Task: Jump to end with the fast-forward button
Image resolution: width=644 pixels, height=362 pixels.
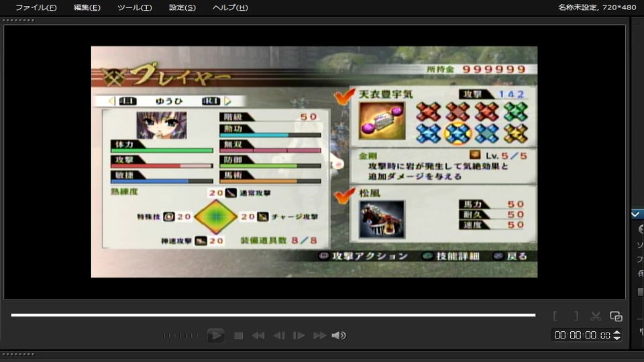Action: point(319,336)
